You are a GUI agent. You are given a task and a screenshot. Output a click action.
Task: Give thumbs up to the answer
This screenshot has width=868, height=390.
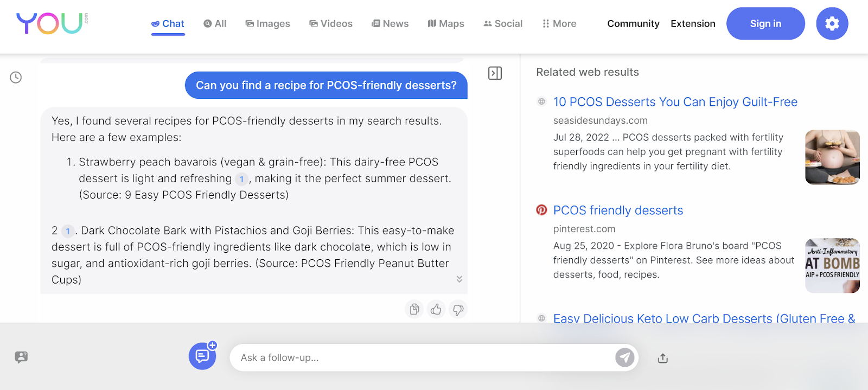[436, 309]
